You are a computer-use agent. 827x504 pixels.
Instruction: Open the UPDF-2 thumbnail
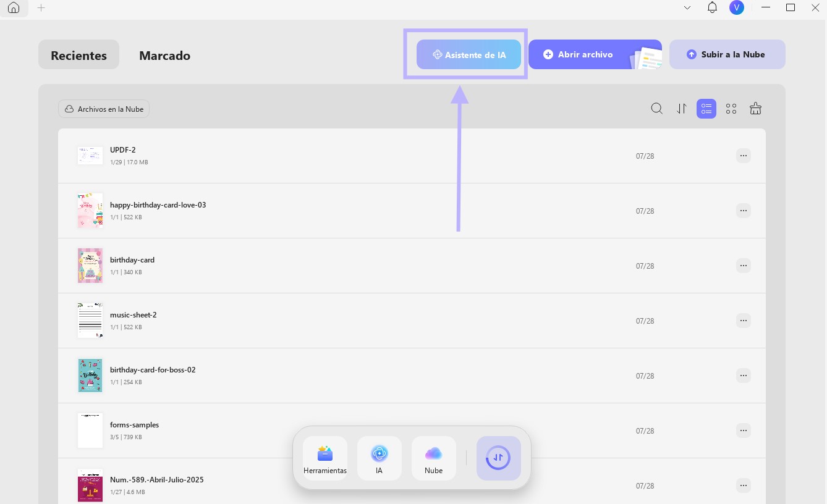click(x=90, y=155)
